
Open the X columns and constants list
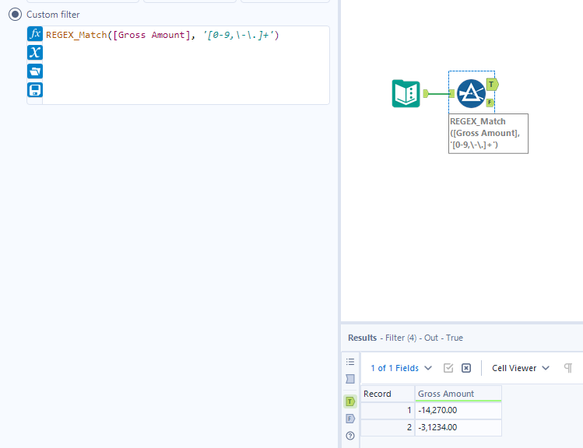pyautogui.click(x=35, y=52)
